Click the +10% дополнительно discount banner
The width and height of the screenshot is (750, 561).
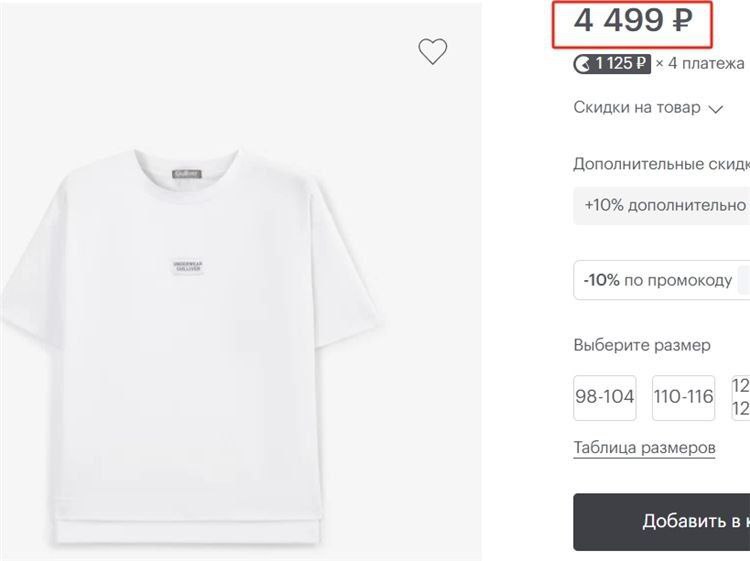point(662,206)
